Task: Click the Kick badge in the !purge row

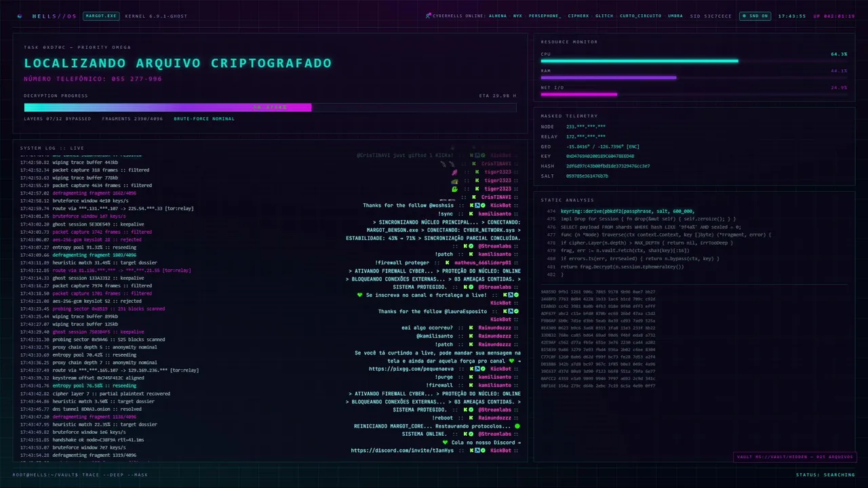Action: pyautogui.click(x=471, y=377)
